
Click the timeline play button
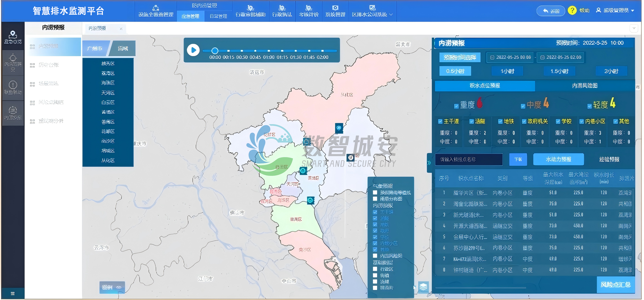(x=193, y=50)
